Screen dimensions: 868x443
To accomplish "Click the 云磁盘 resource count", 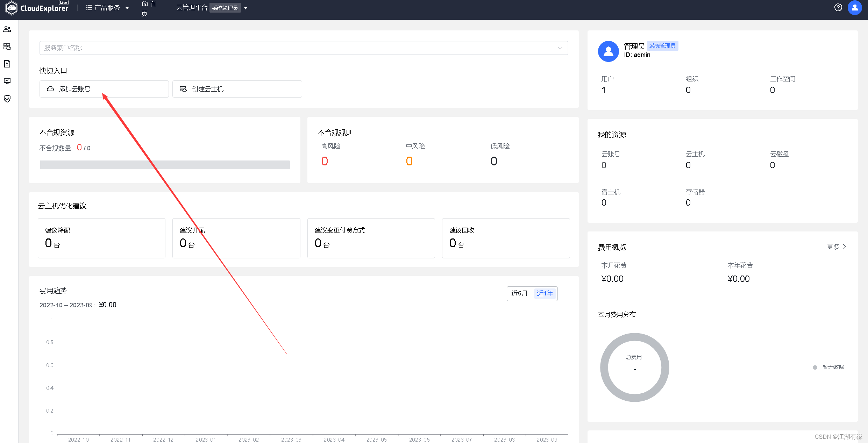I will [x=773, y=165].
